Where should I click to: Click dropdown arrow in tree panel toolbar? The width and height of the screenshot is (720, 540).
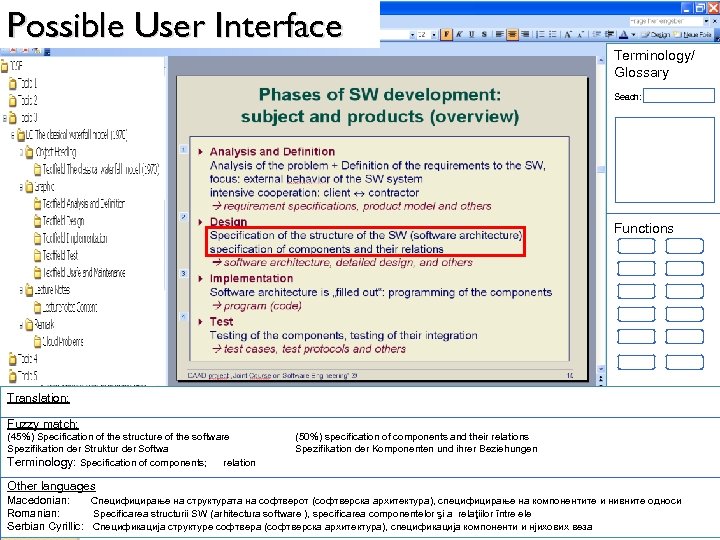click(47, 52)
